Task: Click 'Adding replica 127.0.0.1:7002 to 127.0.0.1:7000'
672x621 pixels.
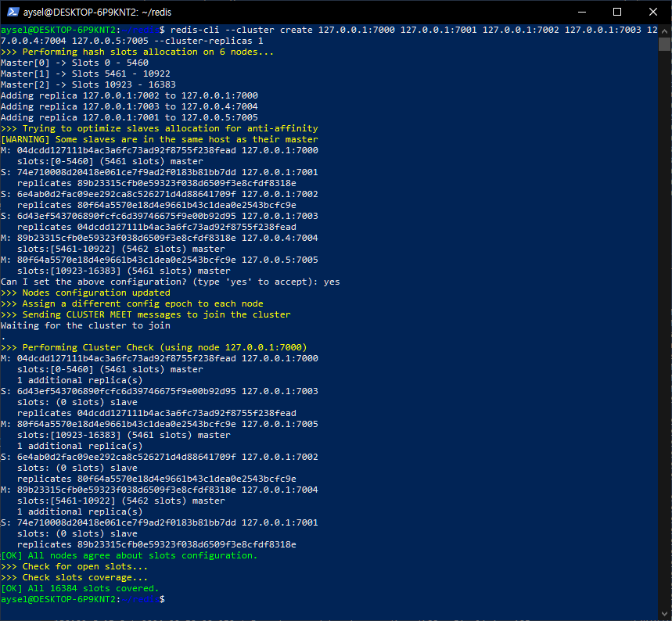Action: pos(129,95)
